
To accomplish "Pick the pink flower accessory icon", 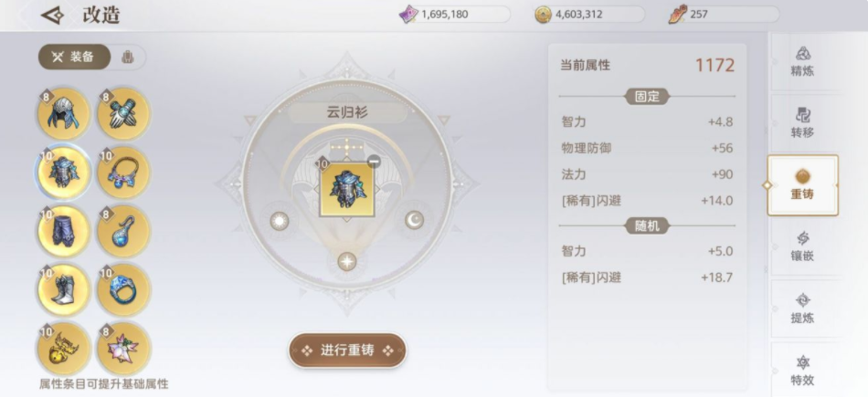I will [123, 349].
